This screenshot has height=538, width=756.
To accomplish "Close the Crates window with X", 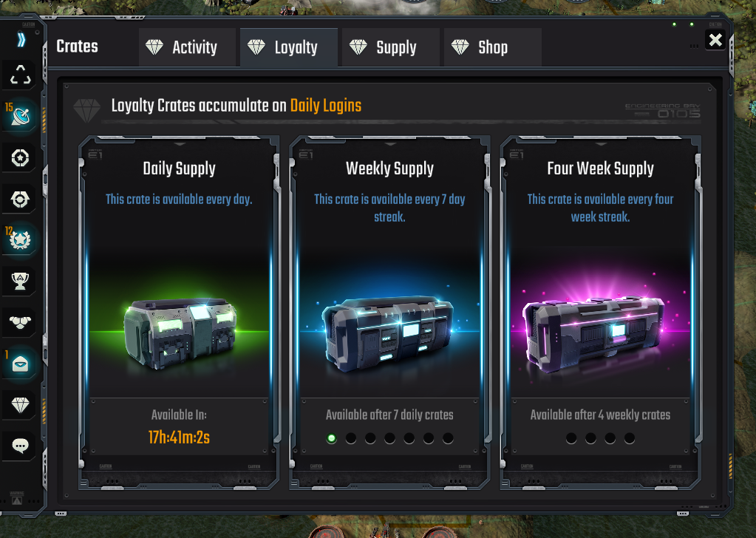I will (715, 39).
